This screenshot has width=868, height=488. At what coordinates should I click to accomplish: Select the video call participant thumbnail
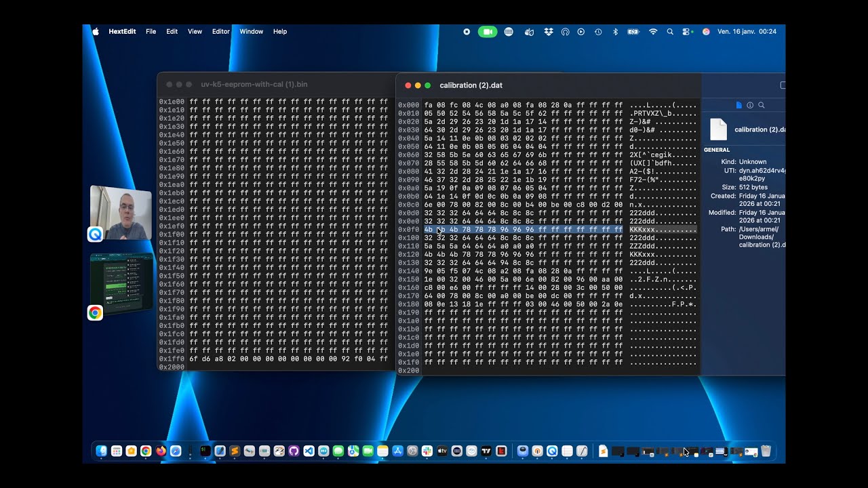point(121,212)
